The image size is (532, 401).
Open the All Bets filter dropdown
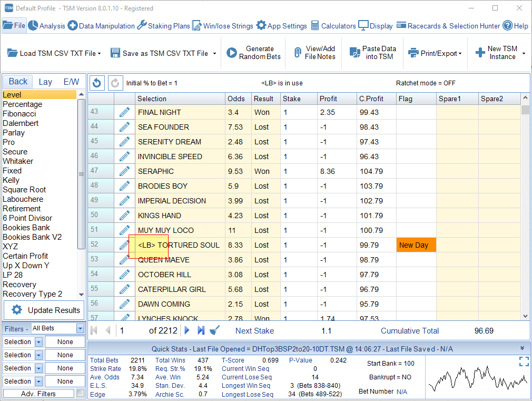click(80, 328)
